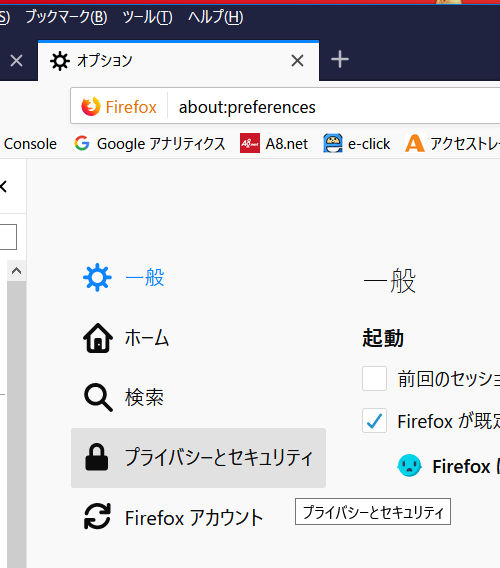Click the Google G bookmark icon

tap(82, 143)
